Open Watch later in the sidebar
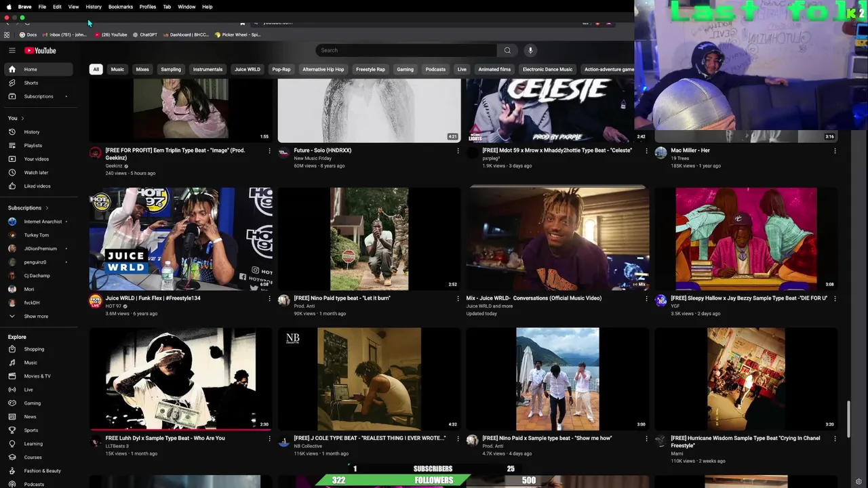 38,172
